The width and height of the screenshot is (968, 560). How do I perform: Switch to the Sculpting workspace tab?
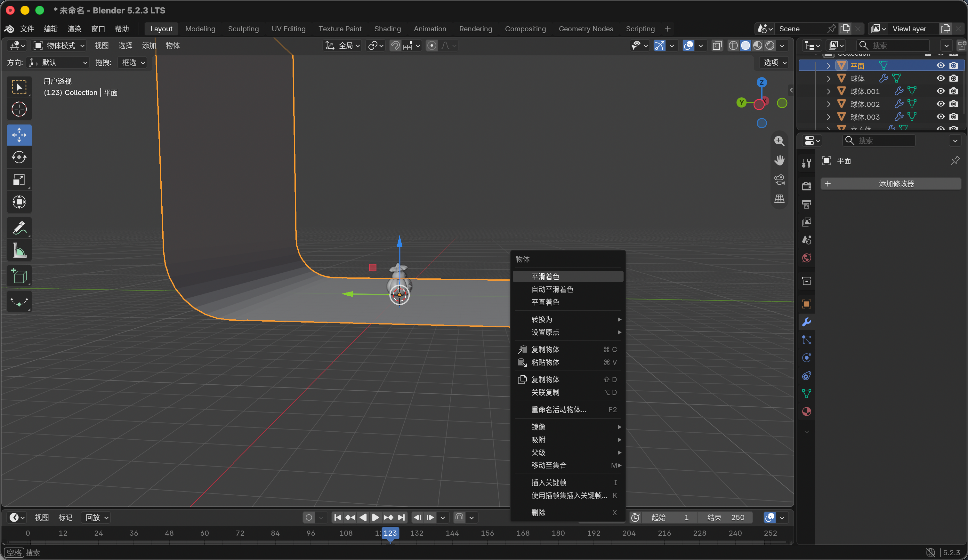(x=243, y=29)
